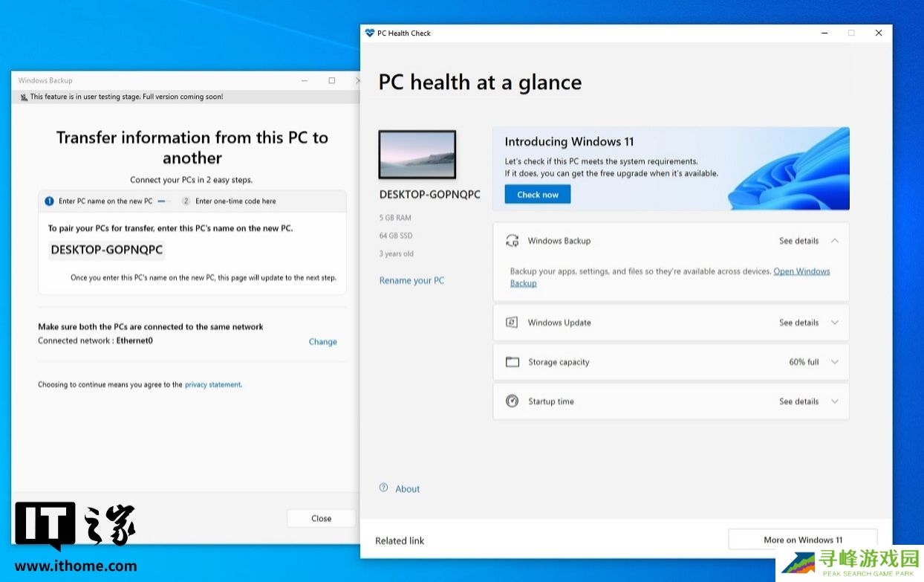This screenshot has height=582, width=924.
Task: Click the Storage capacity folder icon
Action: coord(512,362)
